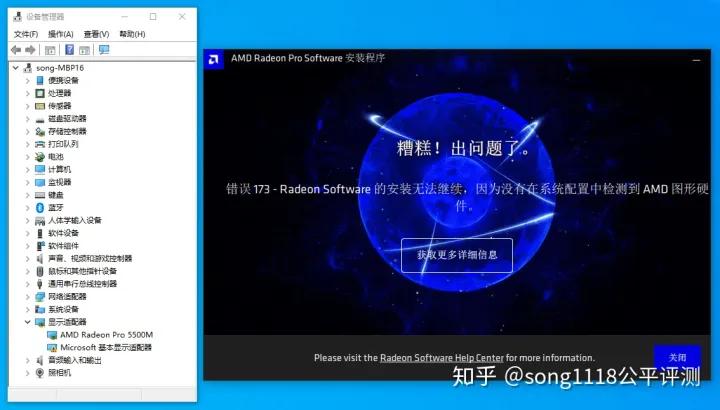720x410 pixels.
Task: Select the 传感器 tree label
Action: pos(60,106)
